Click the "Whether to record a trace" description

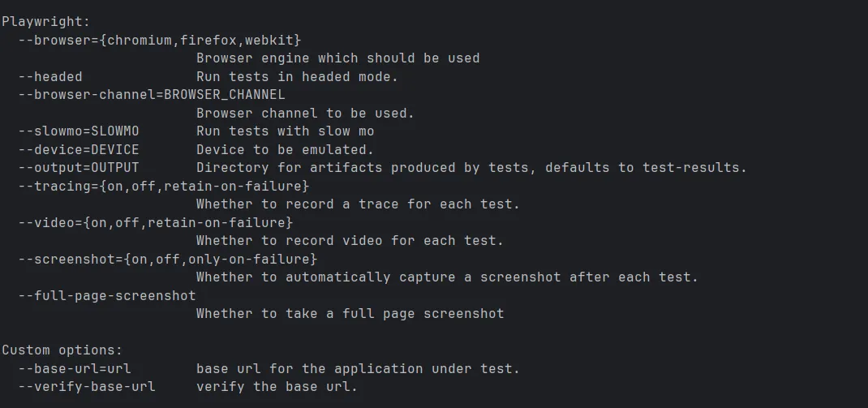pos(358,204)
